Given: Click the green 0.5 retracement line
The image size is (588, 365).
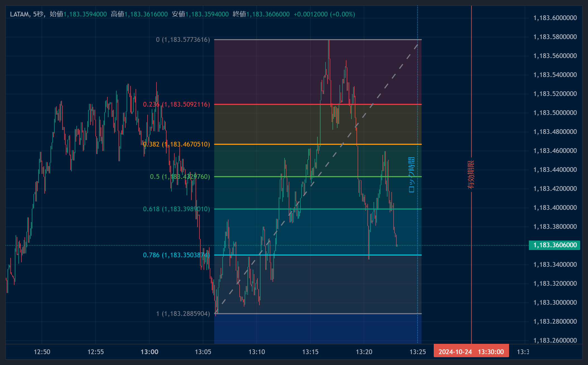Looking at the screenshot, I should coord(318,177).
